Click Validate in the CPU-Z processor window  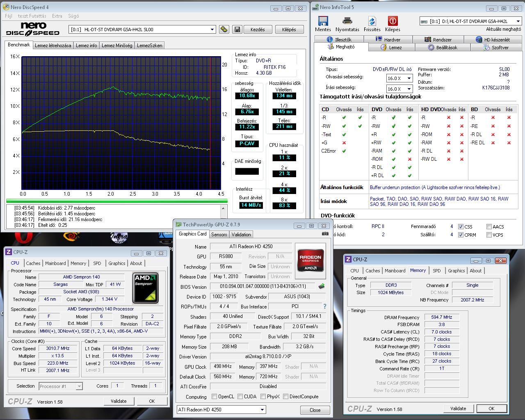pos(119,401)
